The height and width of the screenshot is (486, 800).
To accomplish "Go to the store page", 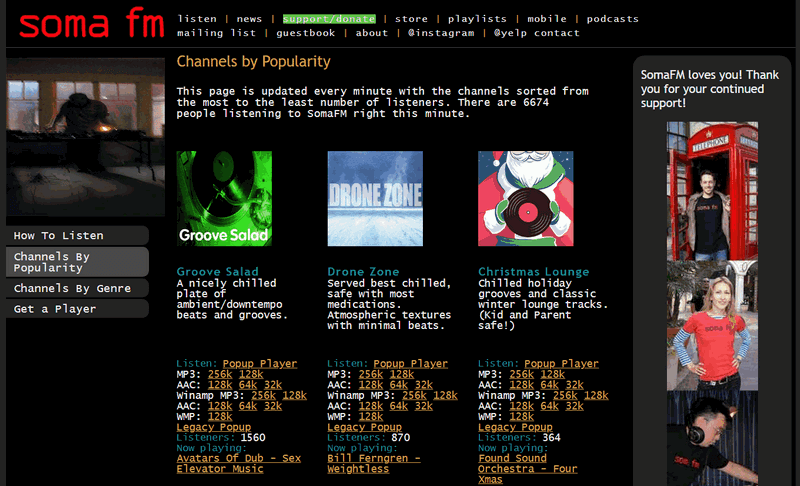I will click(x=411, y=19).
